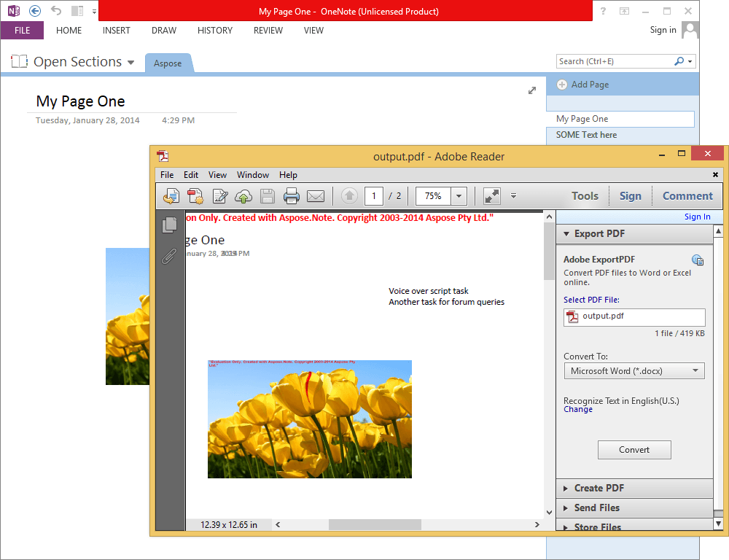Collapse the Export PDF section

click(x=634, y=234)
